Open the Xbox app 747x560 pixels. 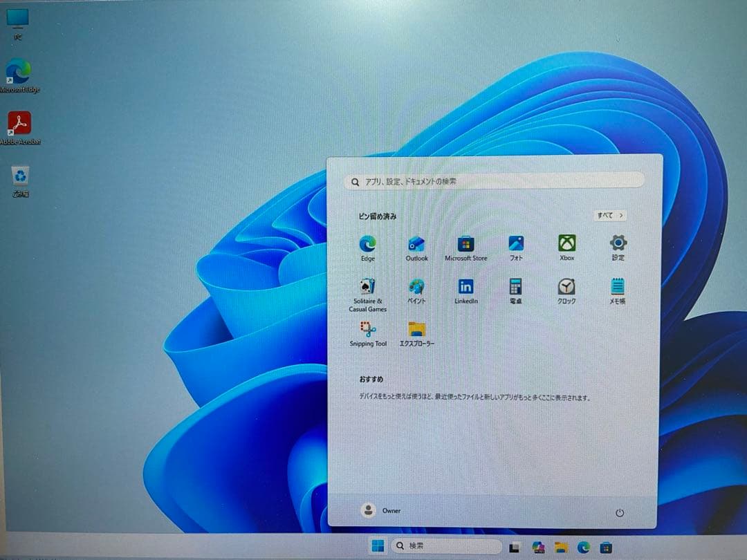[566, 243]
